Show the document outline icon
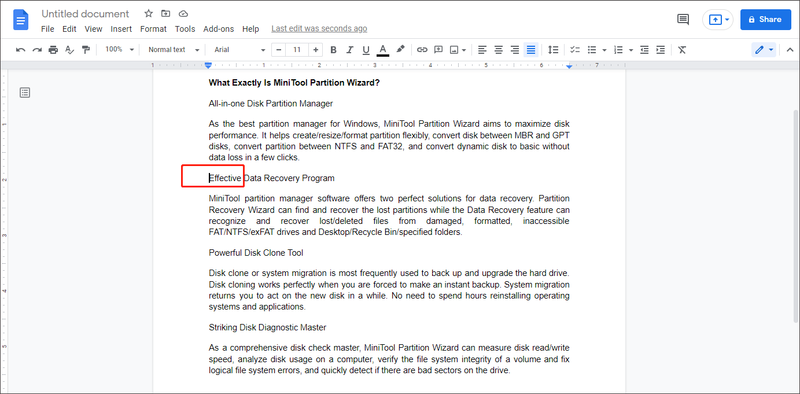The width and height of the screenshot is (800, 394). (25, 92)
